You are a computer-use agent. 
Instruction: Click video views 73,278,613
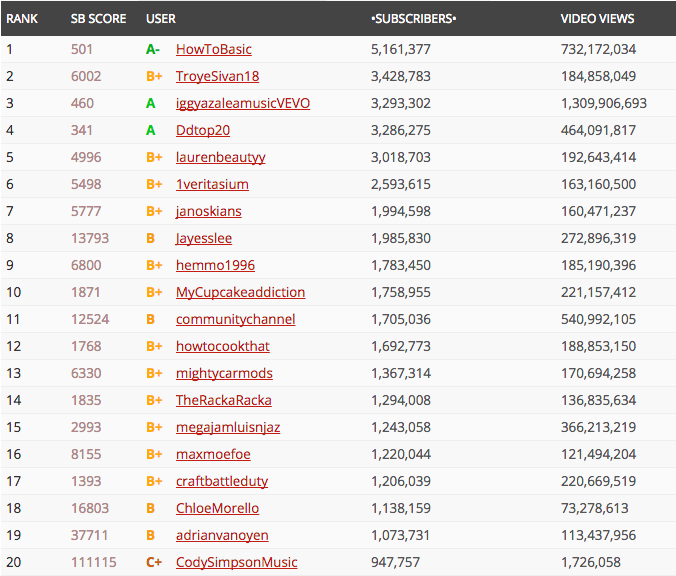point(594,508)
